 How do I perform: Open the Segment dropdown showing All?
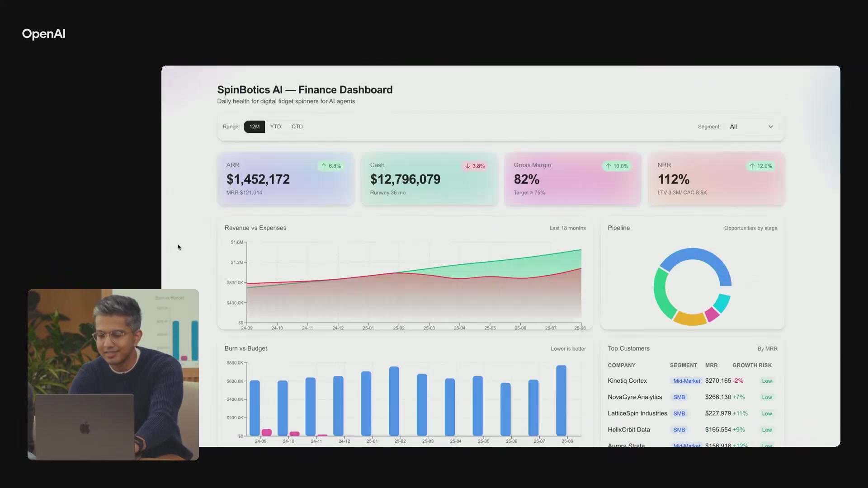click(750, 127)
